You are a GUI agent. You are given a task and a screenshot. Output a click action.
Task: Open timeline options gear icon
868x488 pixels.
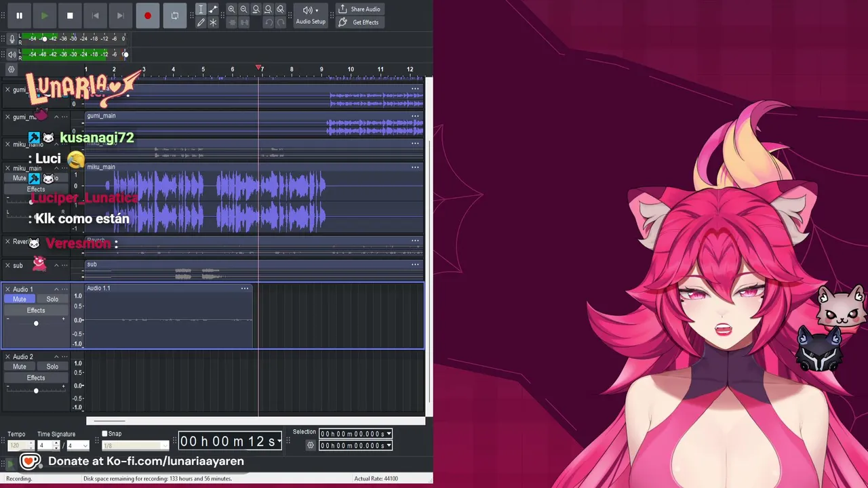coord(11,70)
